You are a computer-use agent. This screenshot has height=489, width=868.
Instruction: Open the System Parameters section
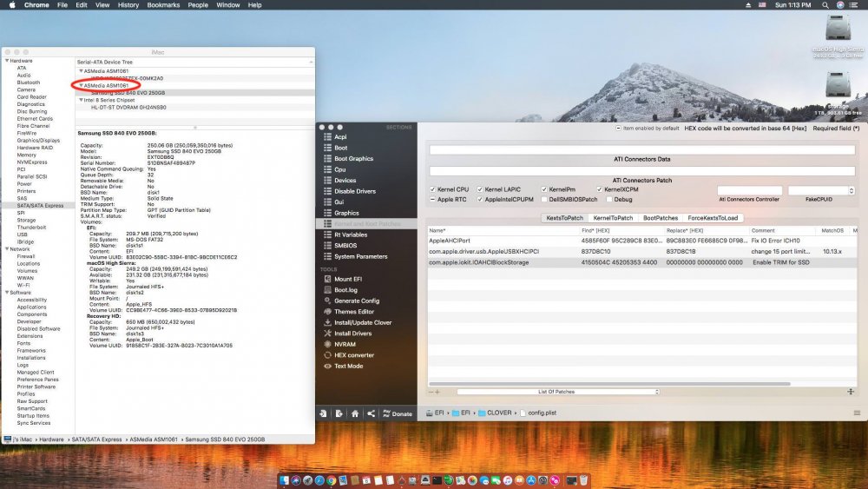[x=360, y=256]
